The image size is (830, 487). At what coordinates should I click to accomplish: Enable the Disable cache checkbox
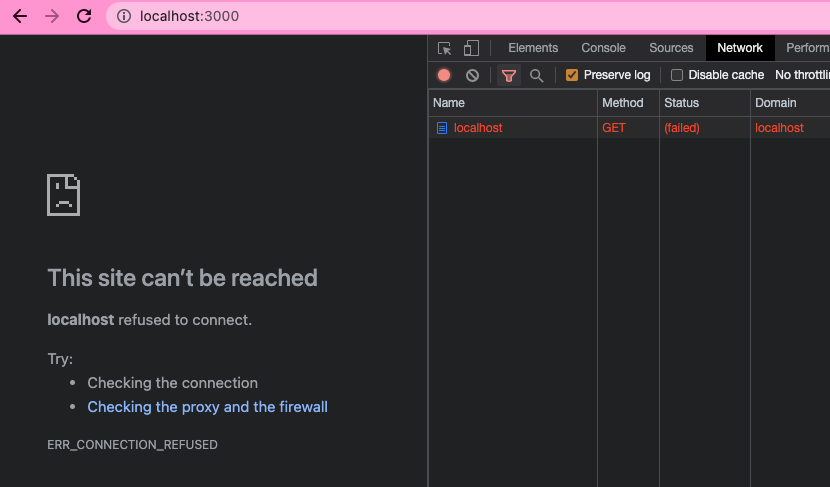[x=676, y=75]
